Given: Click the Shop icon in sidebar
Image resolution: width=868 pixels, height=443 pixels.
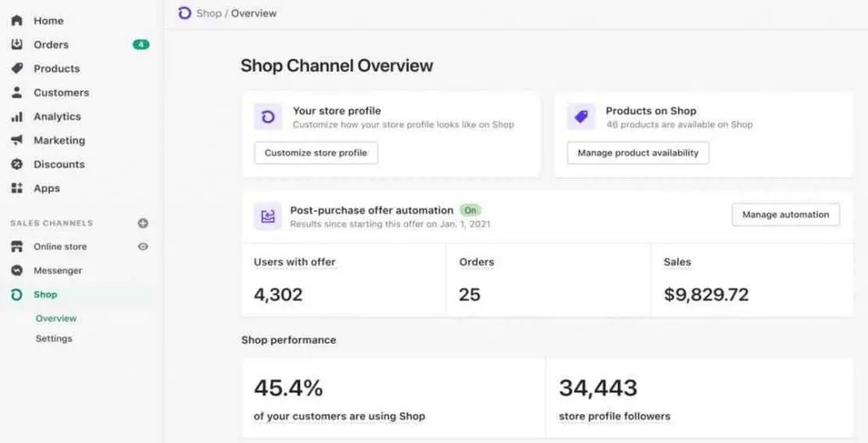Looking at the screenshot, I should tap(17, 294).
